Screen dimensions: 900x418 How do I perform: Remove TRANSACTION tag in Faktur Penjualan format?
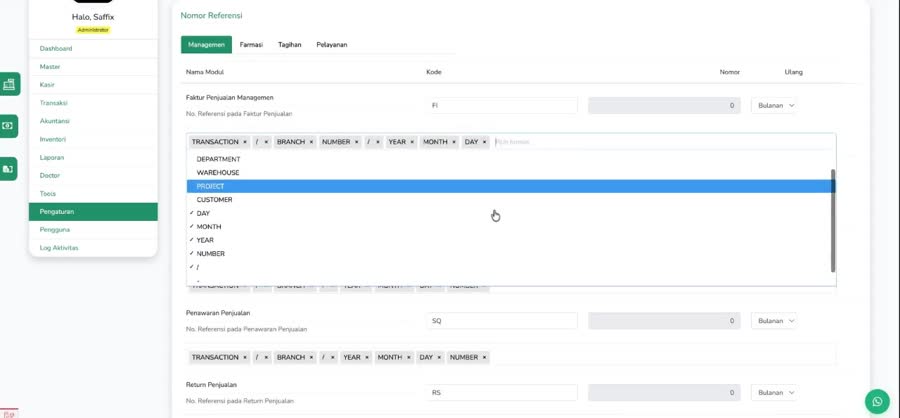(x=245, y=142)
